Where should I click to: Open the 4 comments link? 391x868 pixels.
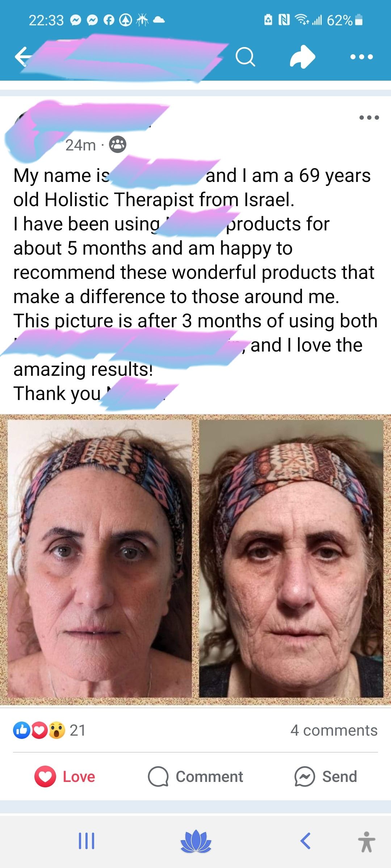[334, 730]
